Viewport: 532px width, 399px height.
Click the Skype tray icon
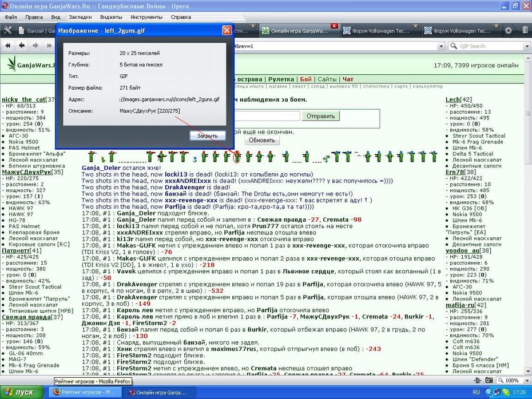click(506, 392)
